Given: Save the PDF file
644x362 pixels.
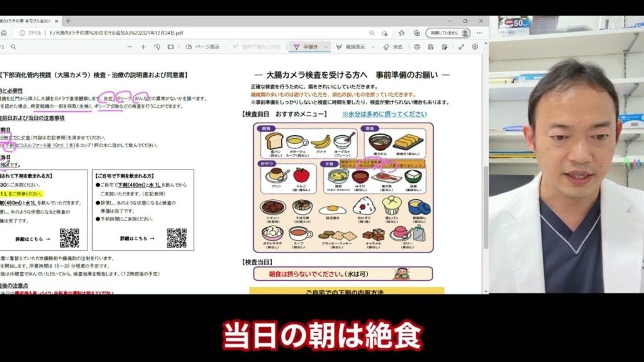Looking at the screenshot, I should click(x=431, y=47).
